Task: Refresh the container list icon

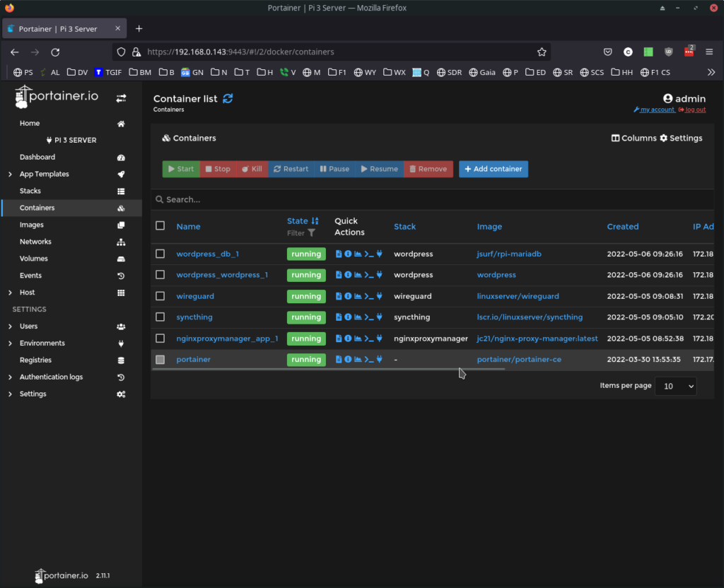Action: pos(228,98)
